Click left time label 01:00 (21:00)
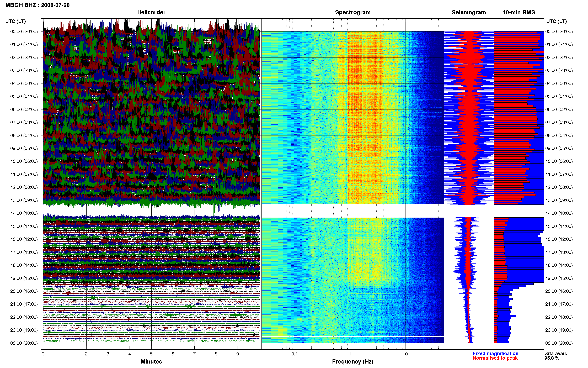The height and width of the screenshot is (368, 588). (x=24, y=44)
